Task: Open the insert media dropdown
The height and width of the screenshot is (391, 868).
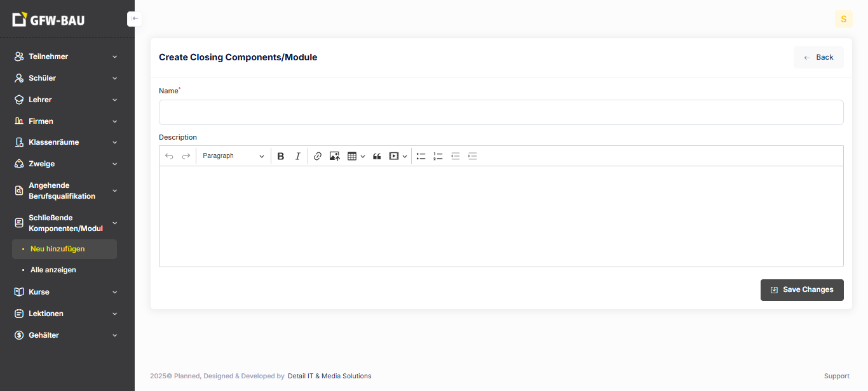Action: (398, 156)
